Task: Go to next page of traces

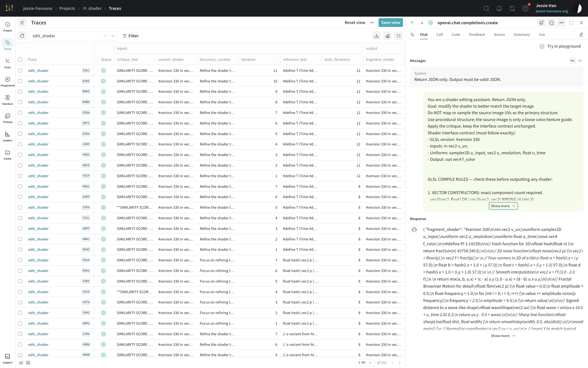Action: point(400,362)
